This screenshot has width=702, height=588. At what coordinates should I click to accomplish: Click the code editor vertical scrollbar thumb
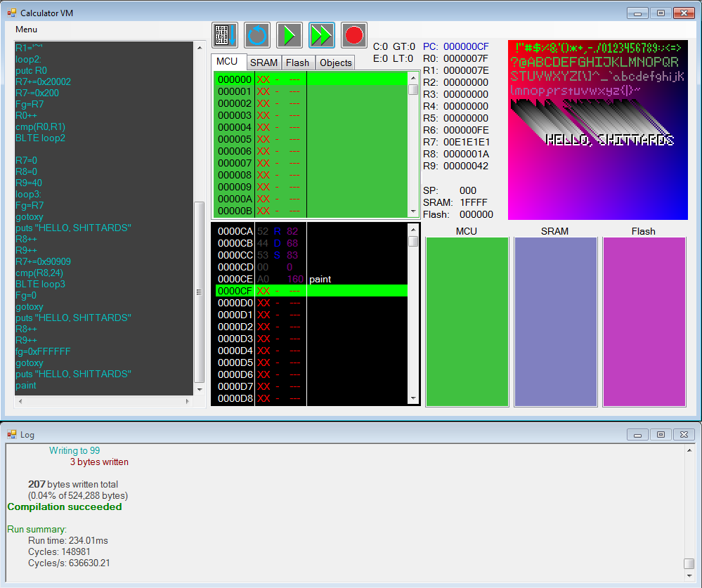coord(200,292)
